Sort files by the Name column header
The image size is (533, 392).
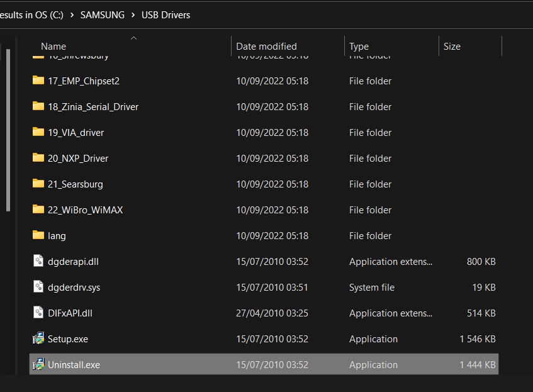(x=53, y=46)
